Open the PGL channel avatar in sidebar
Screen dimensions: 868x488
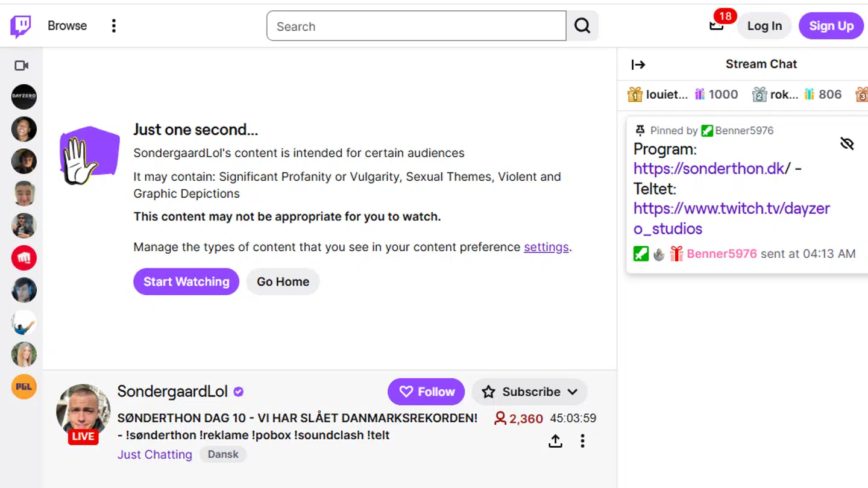click(24, 387)
